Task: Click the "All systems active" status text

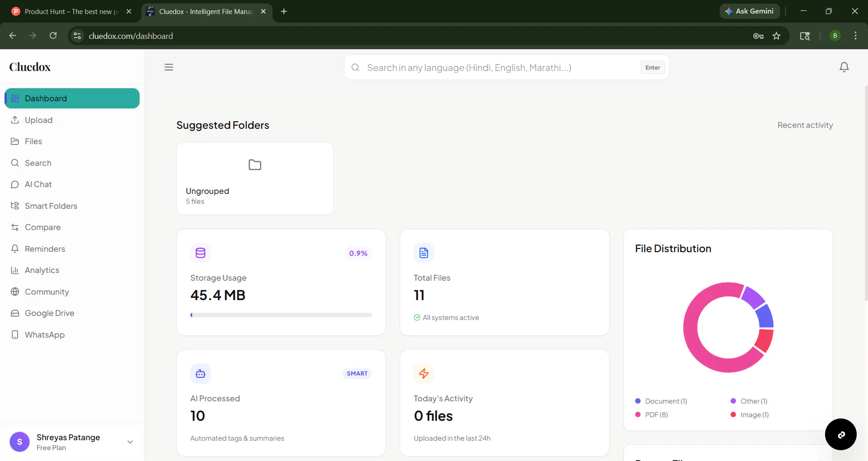Action: [451, 318]
